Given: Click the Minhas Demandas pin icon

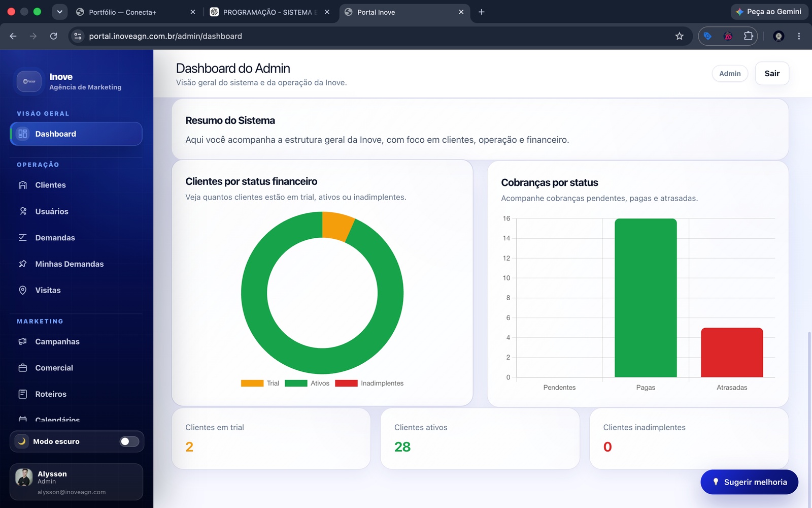Looking at the screenshot, I should pyautogui.click(x=23, y=264).
